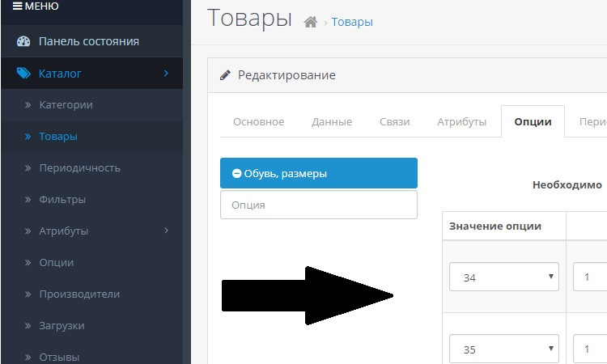Click the Товары breadcrumb link
This screenshot has width=607, height=364.
click(x=352, y=22)
